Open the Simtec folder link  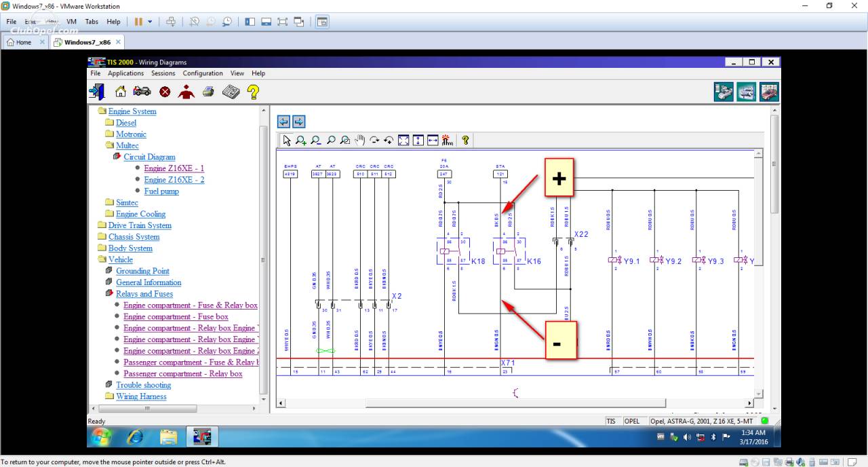click(x=127, y=202)
